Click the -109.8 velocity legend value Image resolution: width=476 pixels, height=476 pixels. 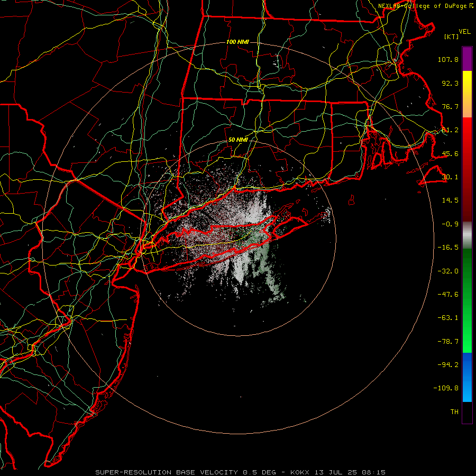coord(446,388)
